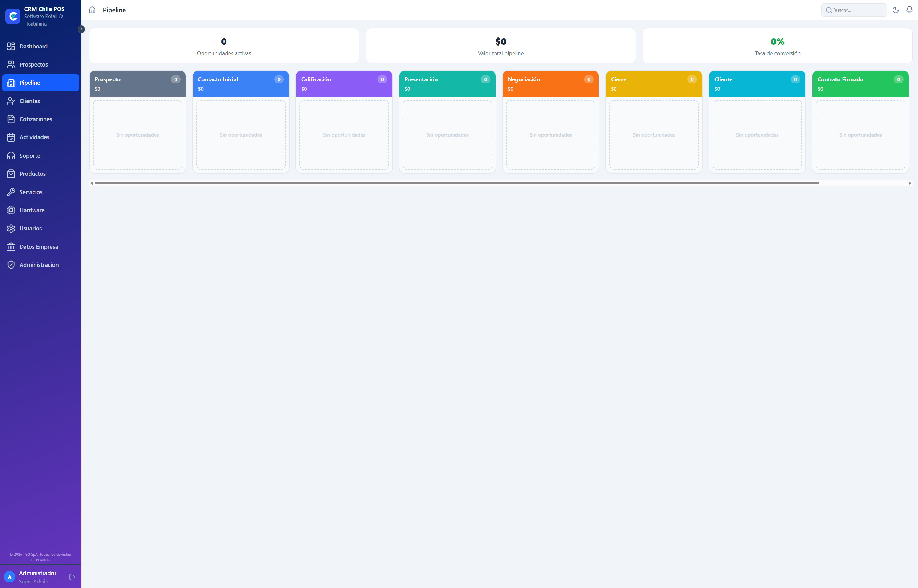Click the Datos Empresa bank icon
The width and height of the screenshot is (918, 588).
click(x=11, y=247)
